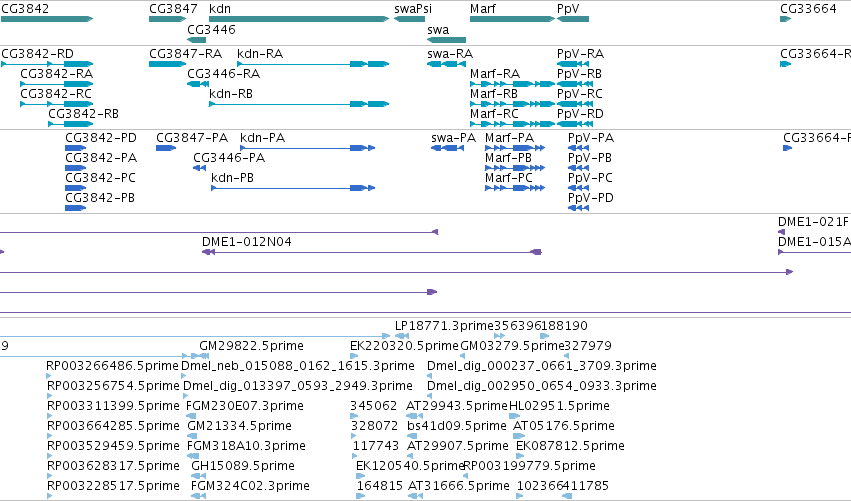Select transcript Marf-RB
This screenshot has height=501, width=851.
click(x=494, y=94)
